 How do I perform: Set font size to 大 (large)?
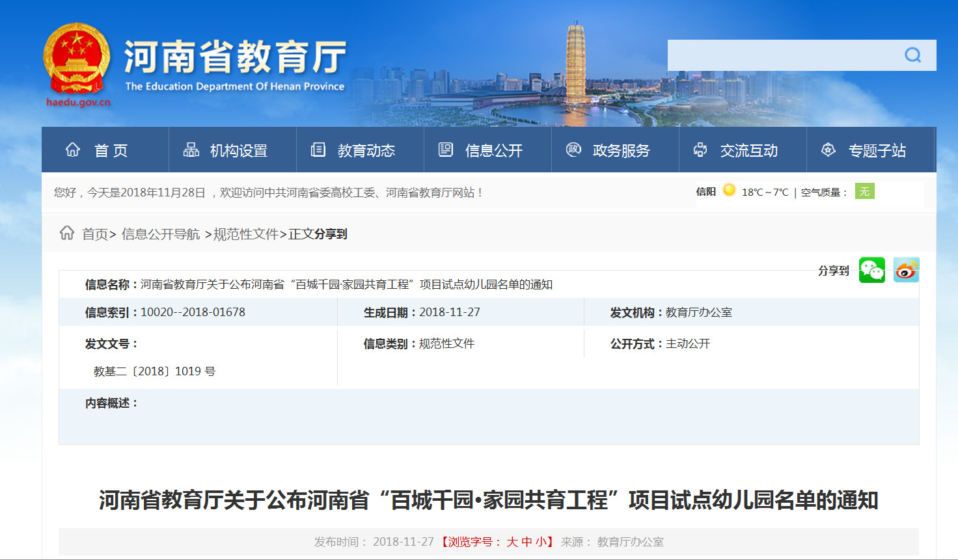pyautogui.click(x=512, y=542)
